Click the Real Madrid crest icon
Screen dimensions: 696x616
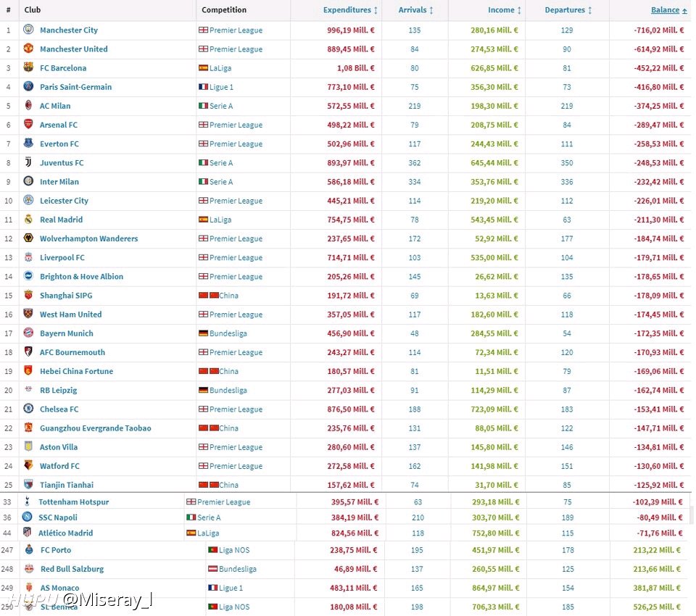pyautogui.click(x=28, y=219)
